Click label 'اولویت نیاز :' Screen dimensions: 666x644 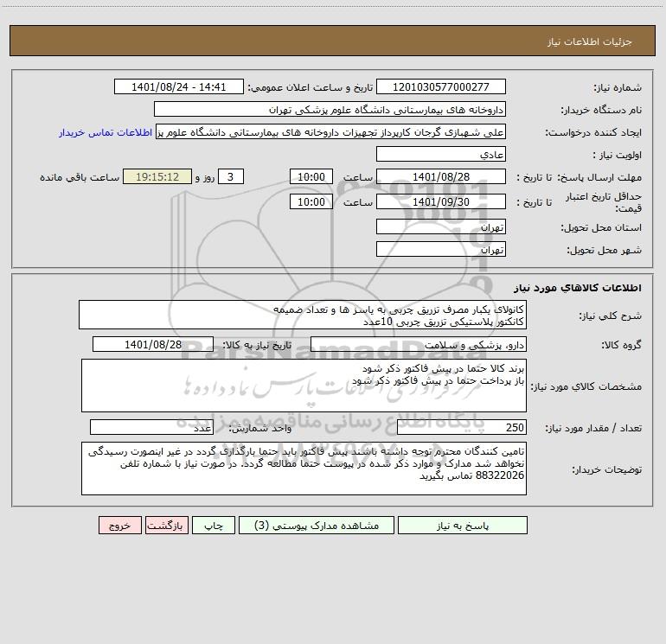tap(618, 156)
